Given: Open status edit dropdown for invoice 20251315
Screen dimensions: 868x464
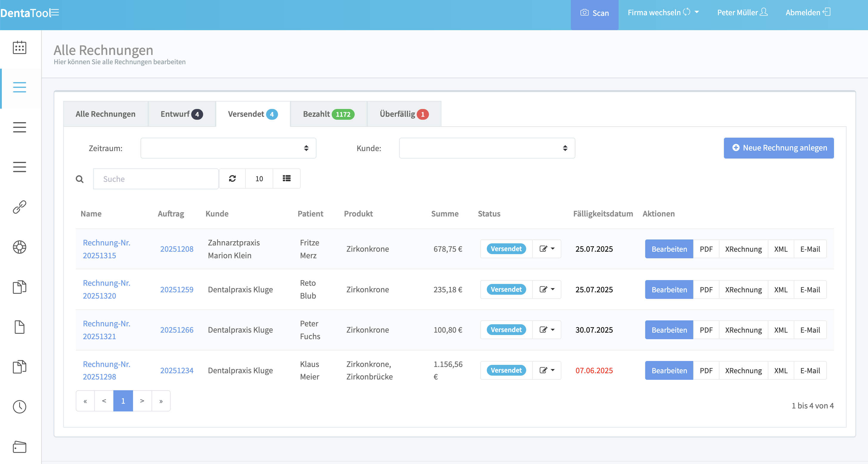Looking at the screenshot, I should [x=546, y=249].
